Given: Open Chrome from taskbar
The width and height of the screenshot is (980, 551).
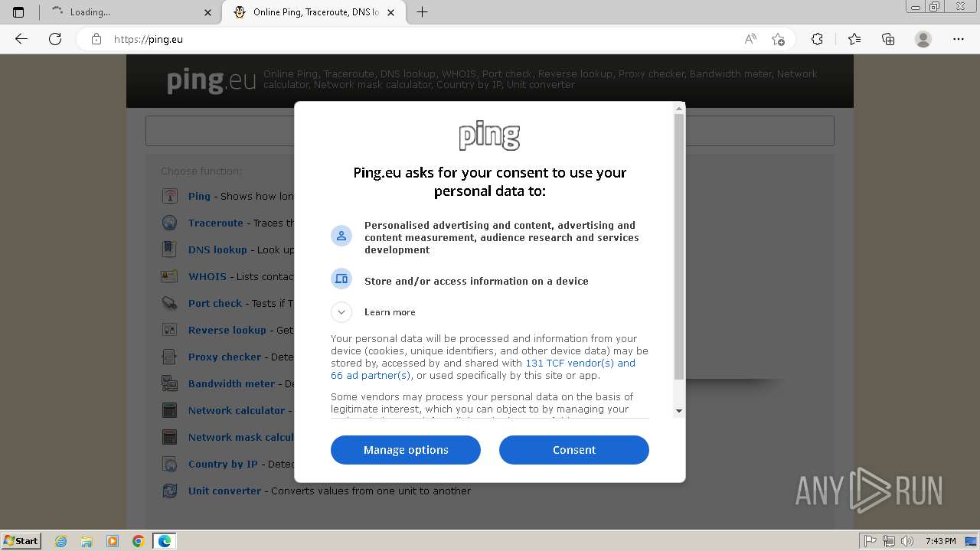Looking at the screenshot, I should point(138,541).
